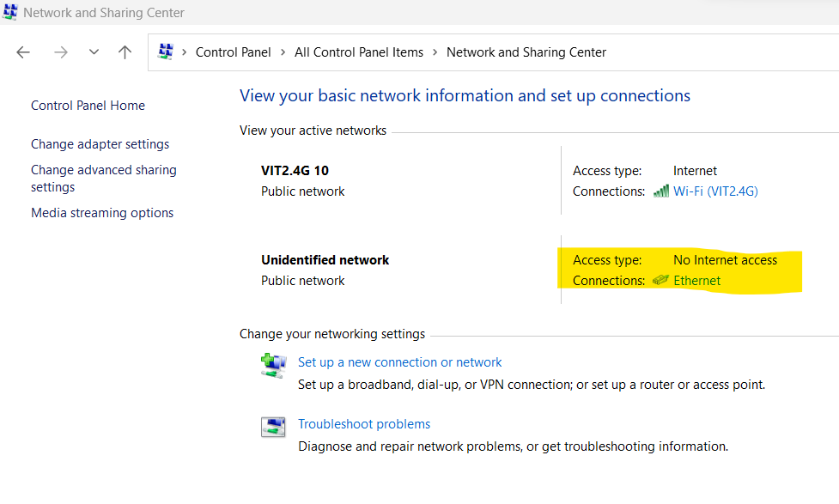Open the recent locations dropdown chevron

point(93,52)
